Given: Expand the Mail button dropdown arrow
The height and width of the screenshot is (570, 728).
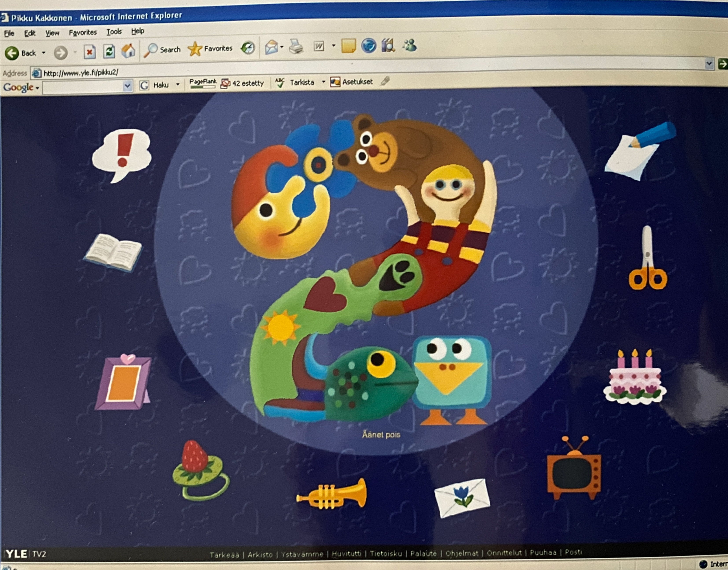Looking at the screenshot, I should (282, 47).
